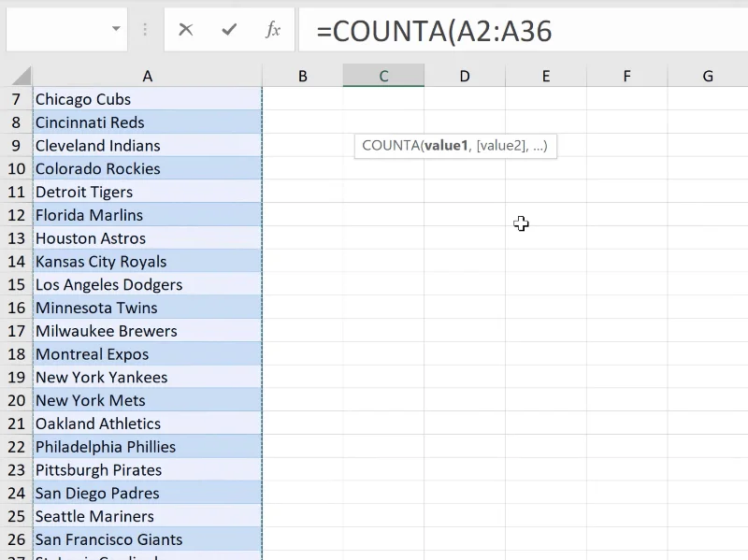748x560 pixels.
Task: Expand the Name Box dropdown arrow
Action: click(116, 29)
